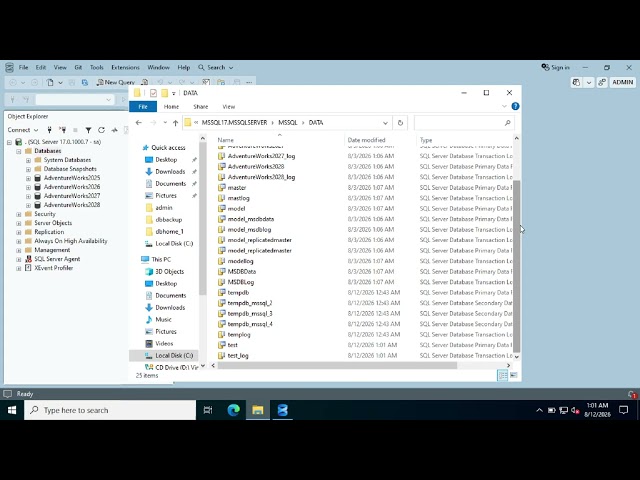Open Downloads under Quick access
Viewport: 640px width, 480px height.
(x=170, y=172)
